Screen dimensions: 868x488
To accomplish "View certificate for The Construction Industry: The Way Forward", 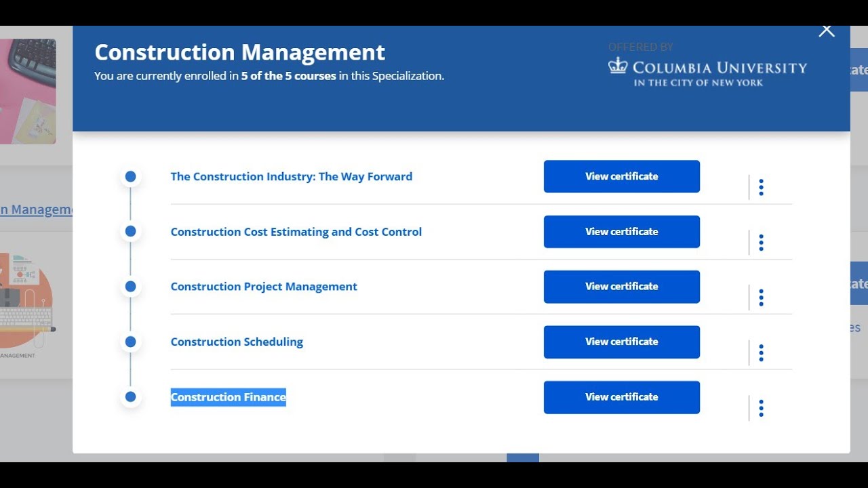I will coord(622,176).
